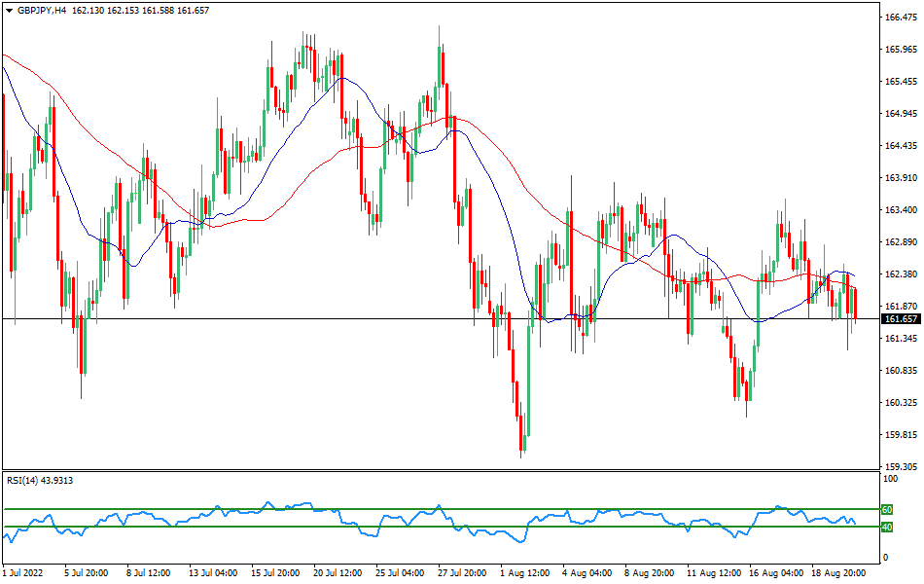Click the RSI level 40 marker
The image size is (924, 584).
tap(886, 527)
